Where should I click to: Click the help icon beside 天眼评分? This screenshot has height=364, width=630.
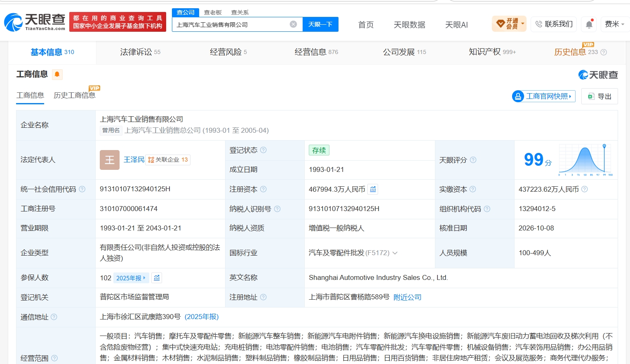[473, 160]
